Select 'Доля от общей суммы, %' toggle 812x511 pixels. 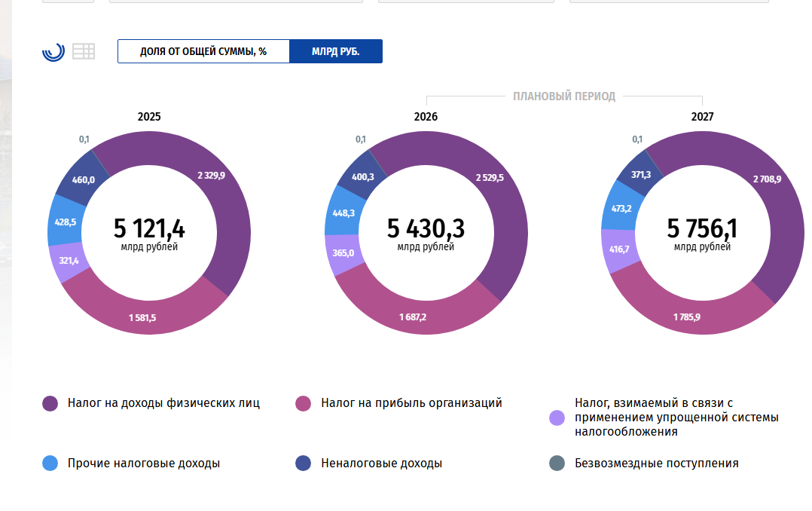pos(203,51)
